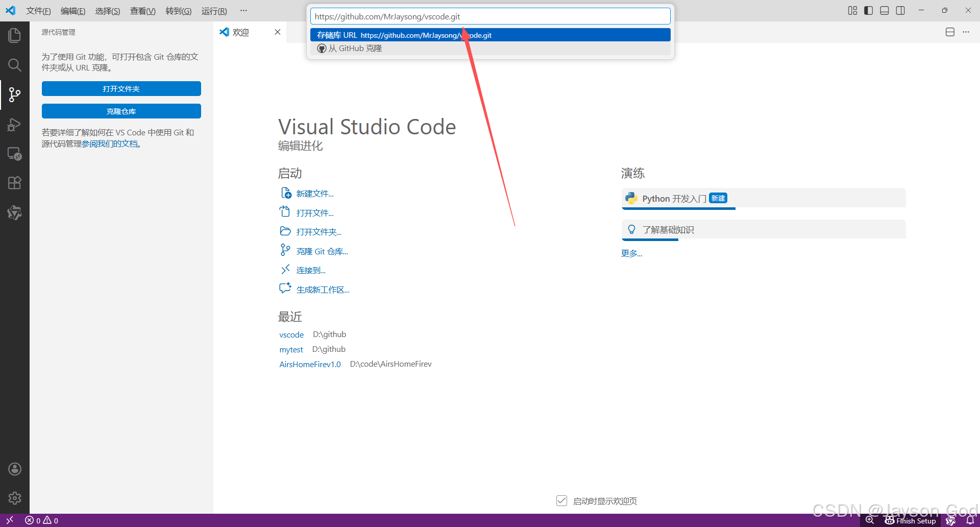
Task: Select the 存储库 URL suggestion
Action: coord(490,35)
